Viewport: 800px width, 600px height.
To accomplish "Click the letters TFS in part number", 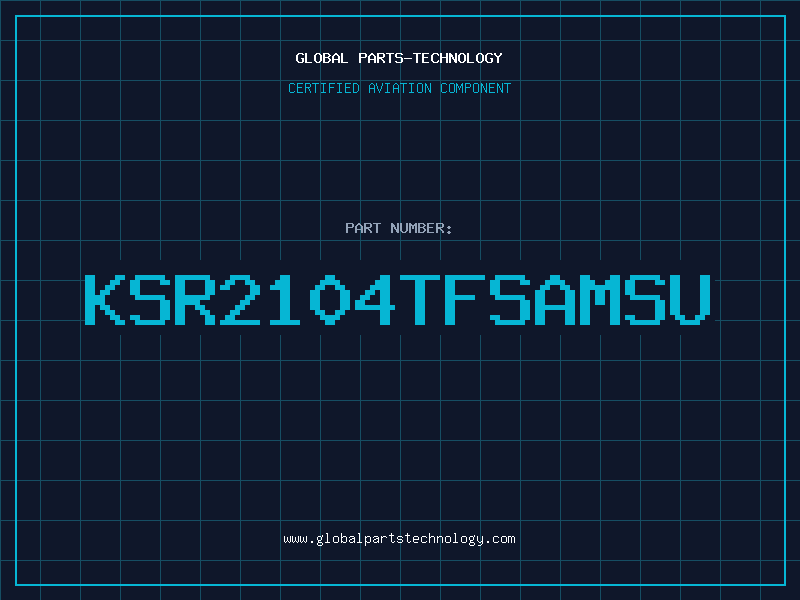I will tap(465, 300).
